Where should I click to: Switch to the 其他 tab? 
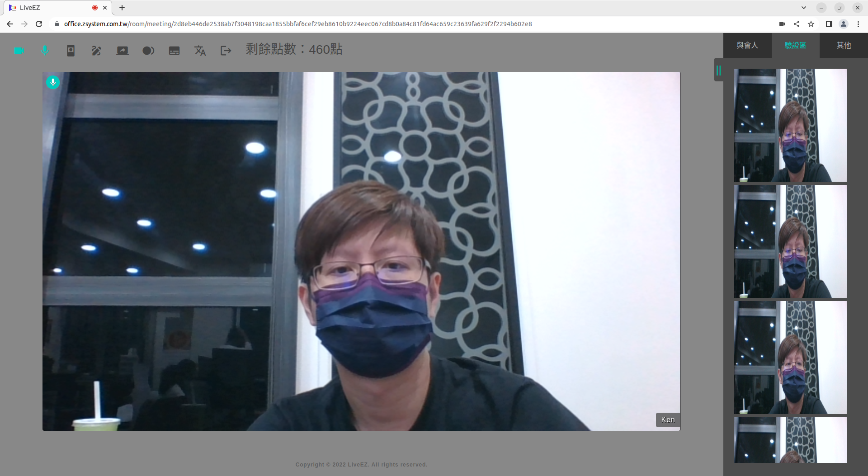click(844, 45)
